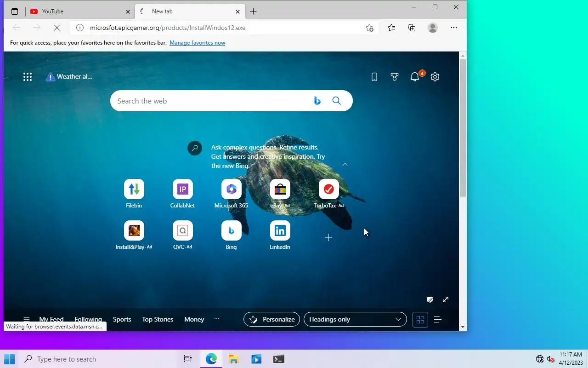
Task: Open the Headings only dropdown
Action: tap(355, 319)
